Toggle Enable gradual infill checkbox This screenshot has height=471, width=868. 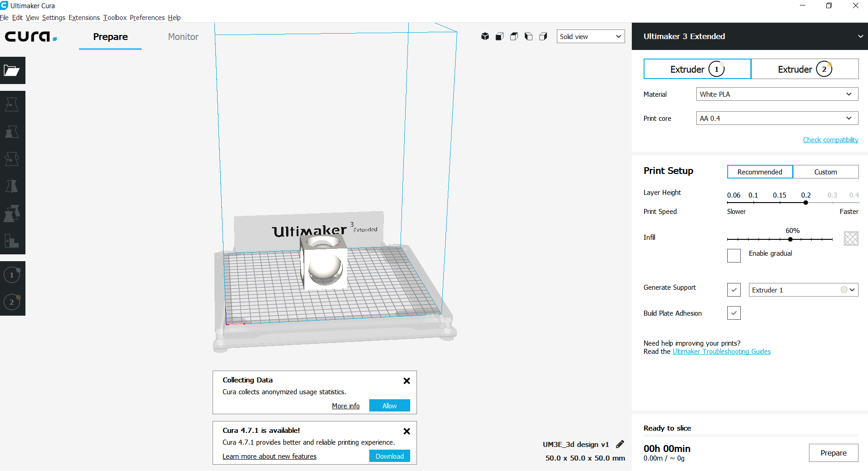pos(734,255)
